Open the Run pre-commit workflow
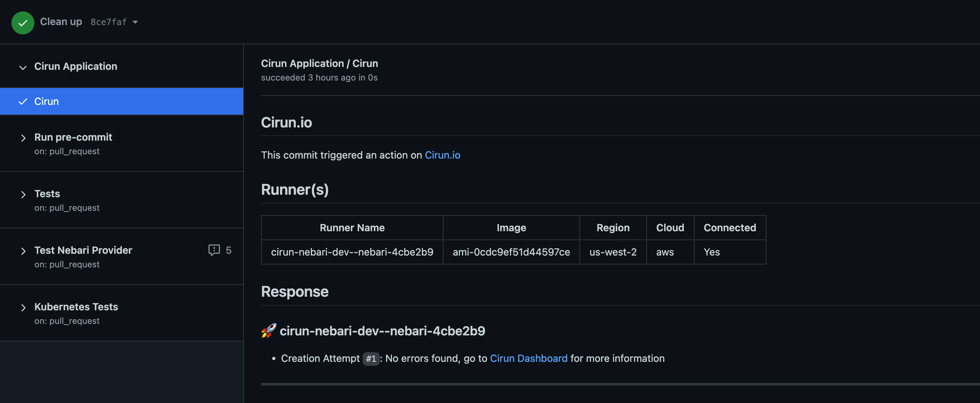Image resolution: width=980 pixels, height=403 pixels. (73, 137)
